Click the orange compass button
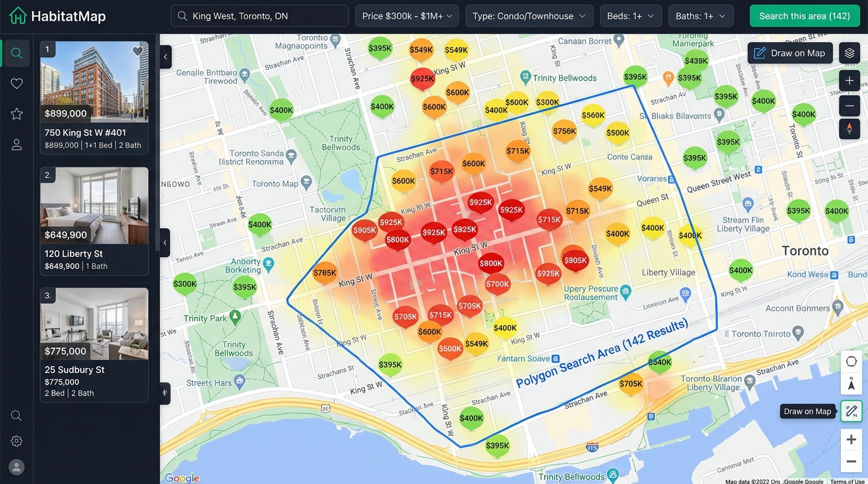The height and width of the screenshot is (484, 868). click(850, 129)
